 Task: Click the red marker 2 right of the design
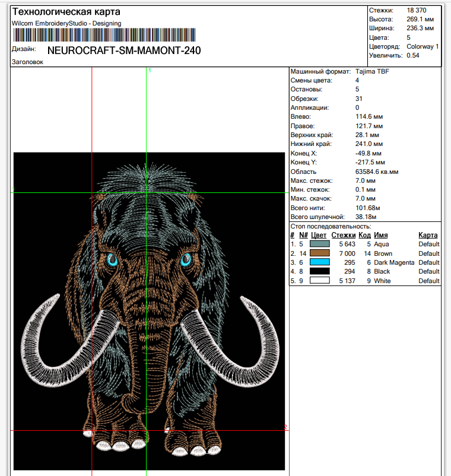click(285, 427)
